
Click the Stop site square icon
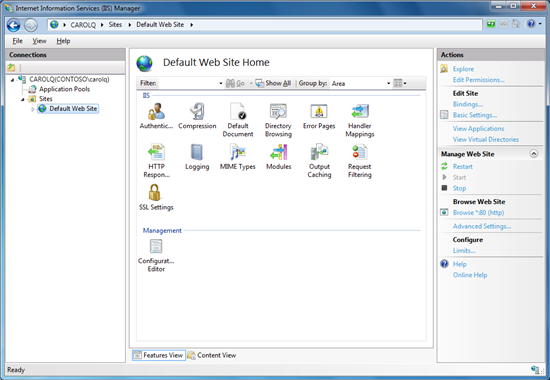(444, 188)
